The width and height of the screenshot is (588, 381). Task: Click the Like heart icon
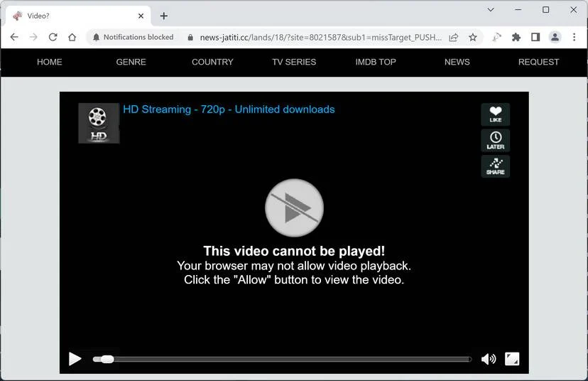point(496,114)
